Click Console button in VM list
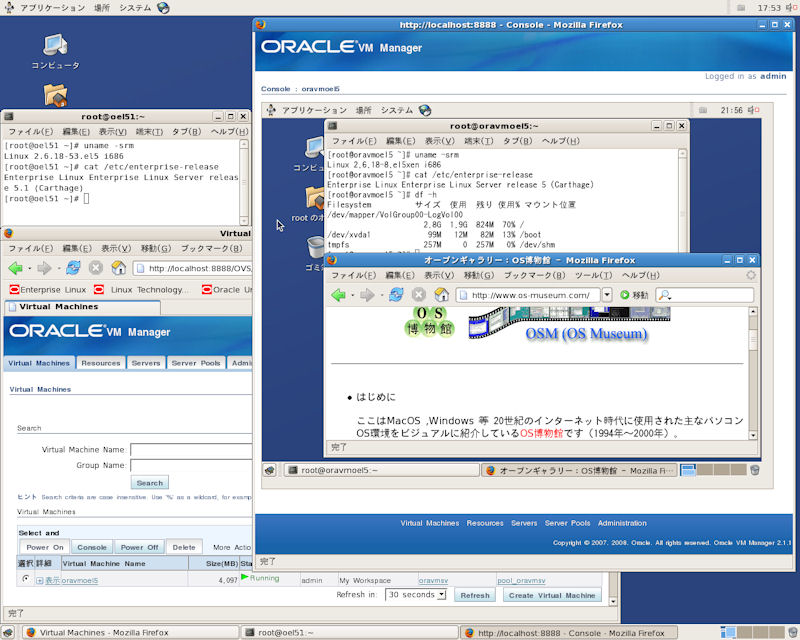 pyautogui.click(x=92, y=547)
